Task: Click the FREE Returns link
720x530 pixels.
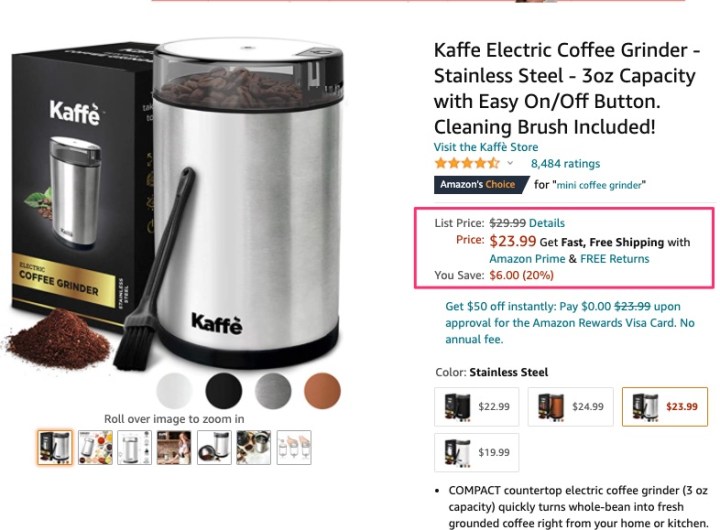Action: 614,259
